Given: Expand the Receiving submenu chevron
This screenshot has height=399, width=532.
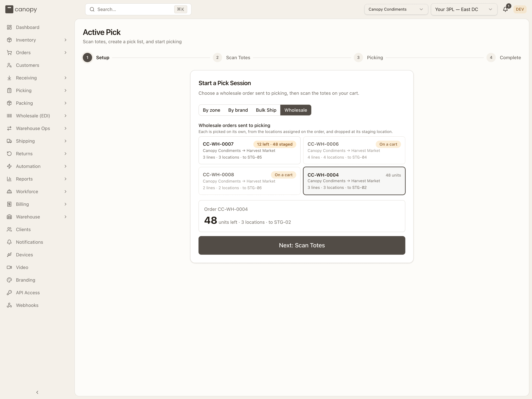Looking at the screenshot, I should click(x=65, y=78).
